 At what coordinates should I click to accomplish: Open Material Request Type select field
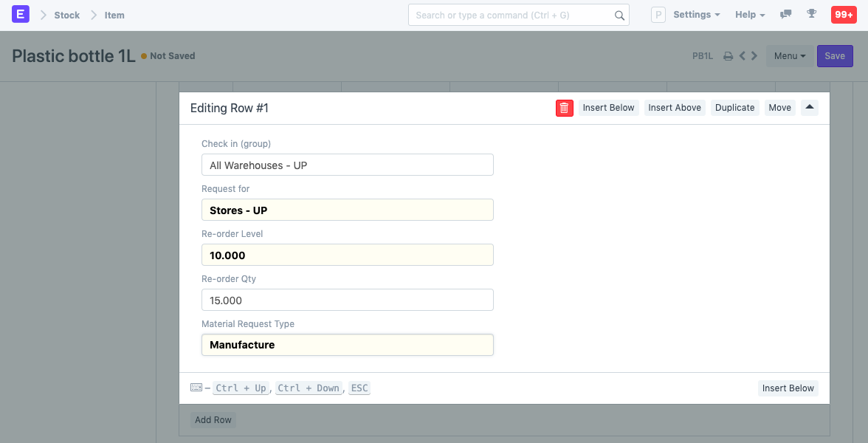coord(347,345)
